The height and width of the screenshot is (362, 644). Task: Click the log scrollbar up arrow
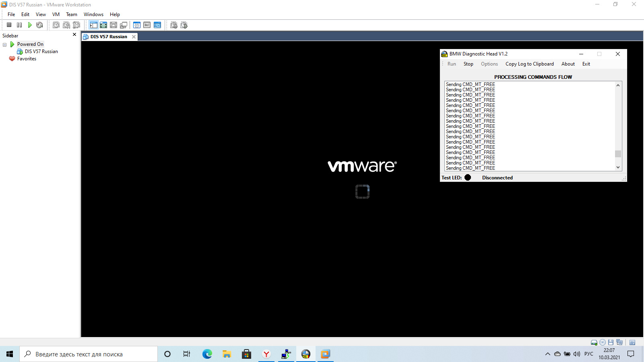(618, 85)
